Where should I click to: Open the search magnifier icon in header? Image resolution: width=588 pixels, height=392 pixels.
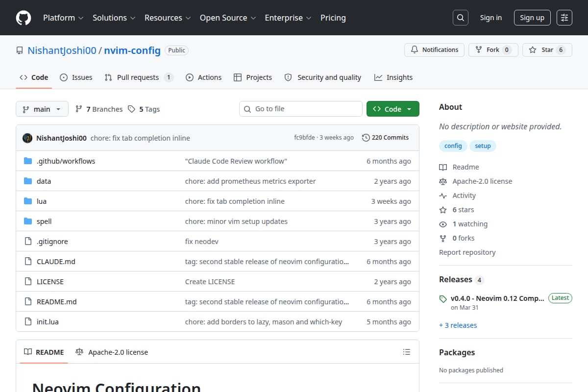460,18
